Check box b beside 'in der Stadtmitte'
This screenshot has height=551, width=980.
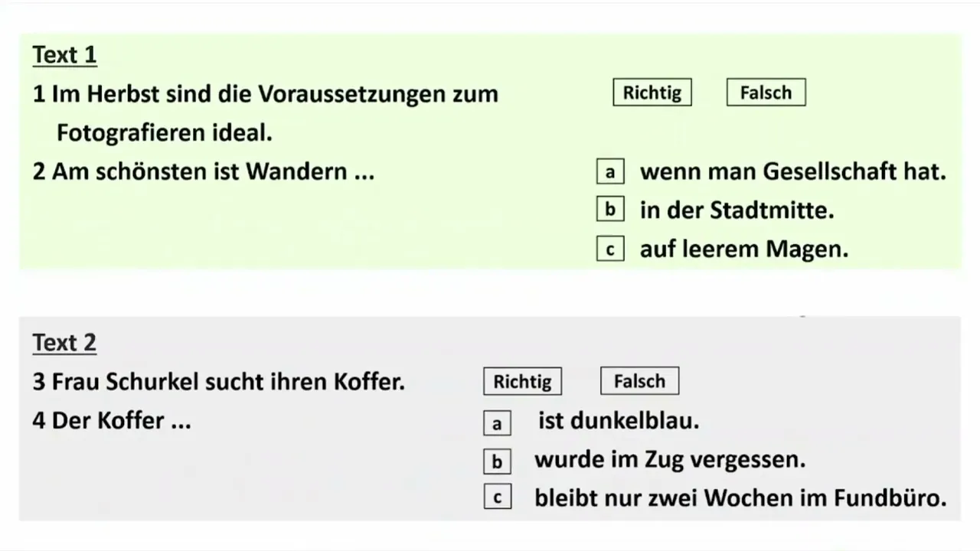pyautogui.click(x=610, y=210)
